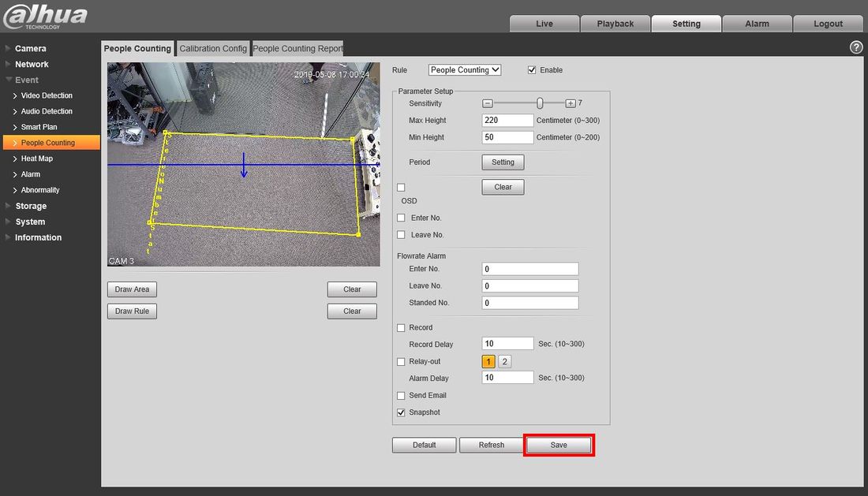Tick the Send Email checkbox

point(401,395)
